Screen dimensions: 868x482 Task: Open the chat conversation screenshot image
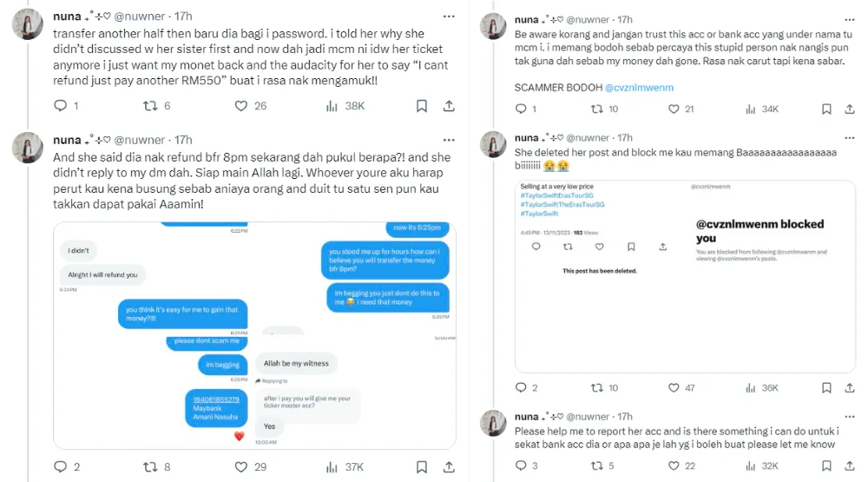click(x=254, y=335)
